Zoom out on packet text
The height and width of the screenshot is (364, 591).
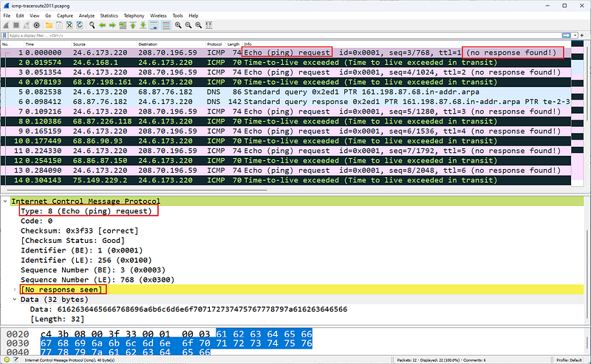(188, 25)
